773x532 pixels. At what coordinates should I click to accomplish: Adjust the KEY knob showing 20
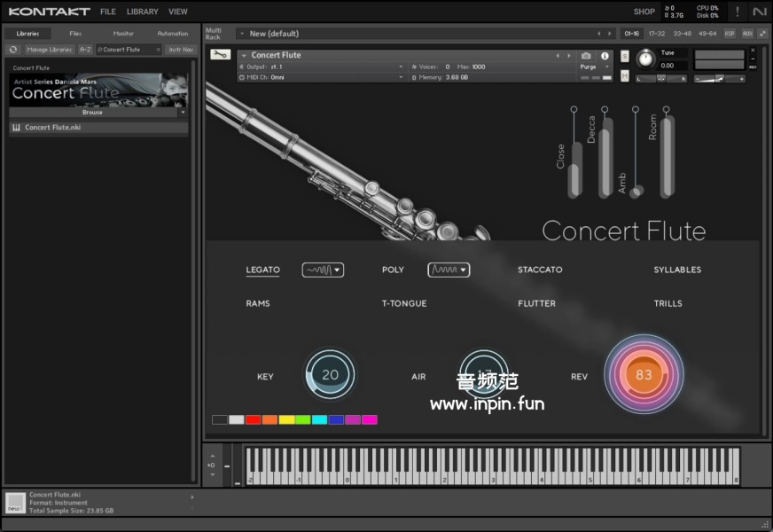point(330,375)
